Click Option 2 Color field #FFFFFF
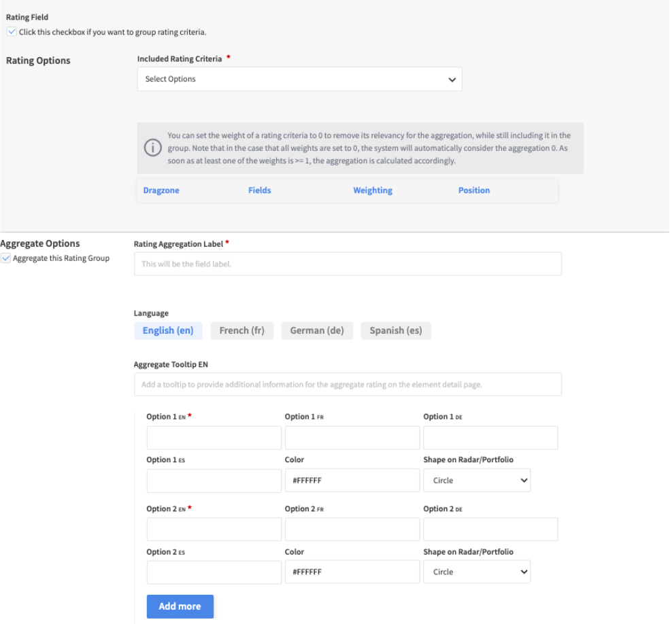This screenshot has width=672, height=624. tap(352, 572)
